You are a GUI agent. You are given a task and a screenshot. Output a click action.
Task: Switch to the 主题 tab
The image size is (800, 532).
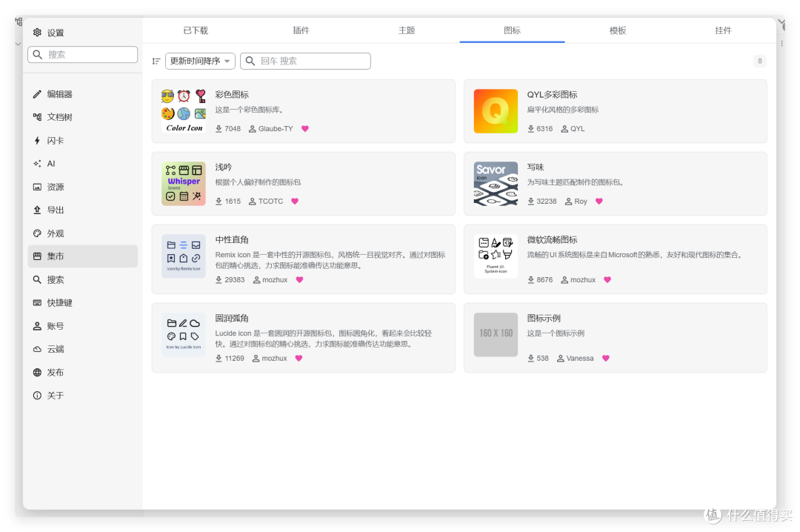point(407,30)
